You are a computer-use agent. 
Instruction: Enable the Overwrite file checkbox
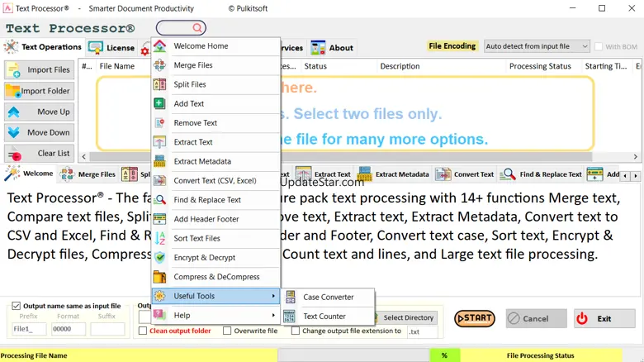coord(227,331)
